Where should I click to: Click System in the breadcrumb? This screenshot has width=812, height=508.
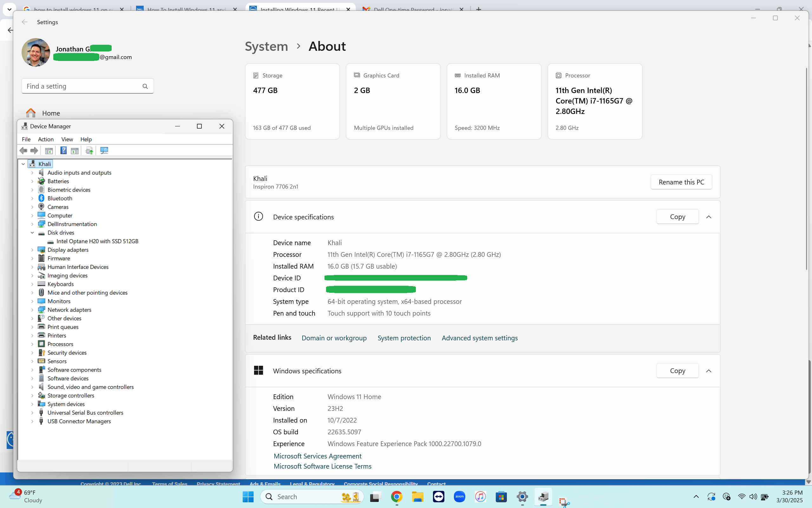(266, 46)
